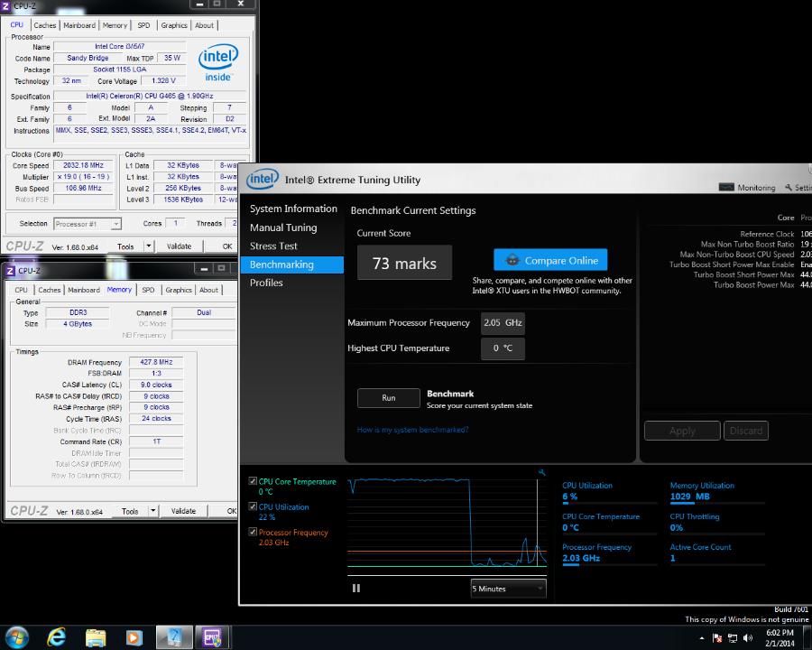This screenshot has height=650, width=812.
Task: Toggle CPU Core Temperature graph checkbox
Action: coord(253,481)
